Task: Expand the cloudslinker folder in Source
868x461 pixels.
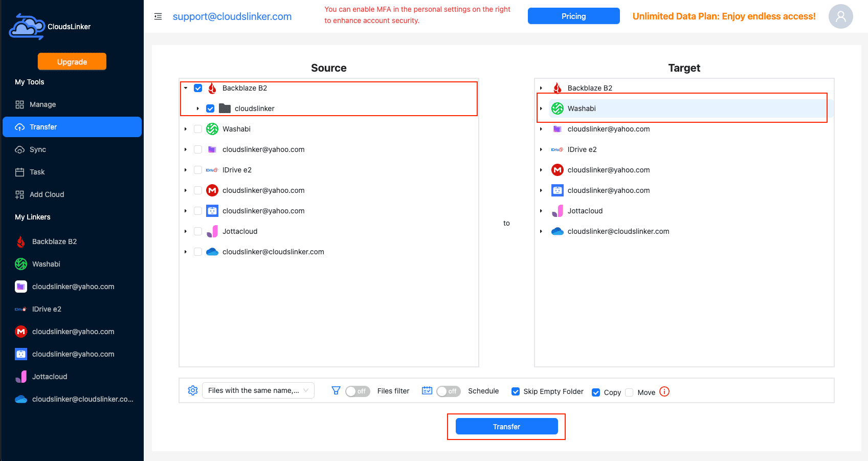Action: pos(198,108)
